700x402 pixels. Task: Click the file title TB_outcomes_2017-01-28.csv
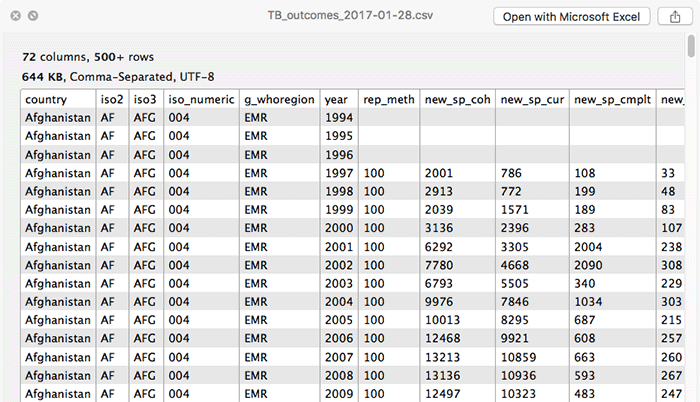point(350,15)
